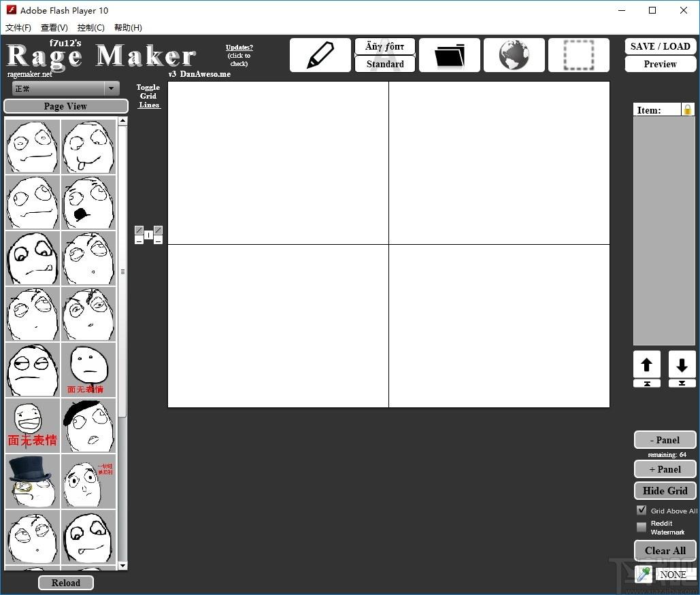This screenshot has width=700, height=595.
Task: Move item up with the up arrow
Action: tap(646, 364)
